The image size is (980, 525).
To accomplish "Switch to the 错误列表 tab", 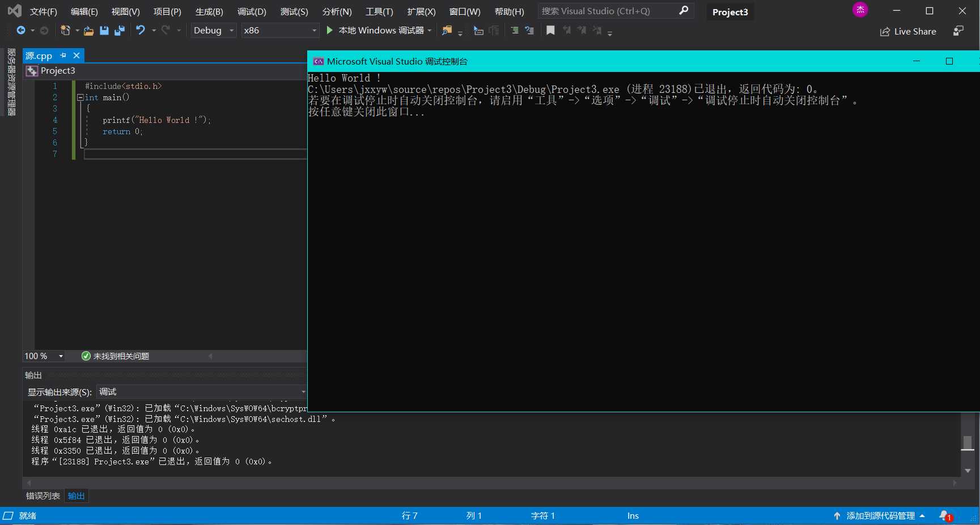I will pyautogui.click(x=43, y=496).
